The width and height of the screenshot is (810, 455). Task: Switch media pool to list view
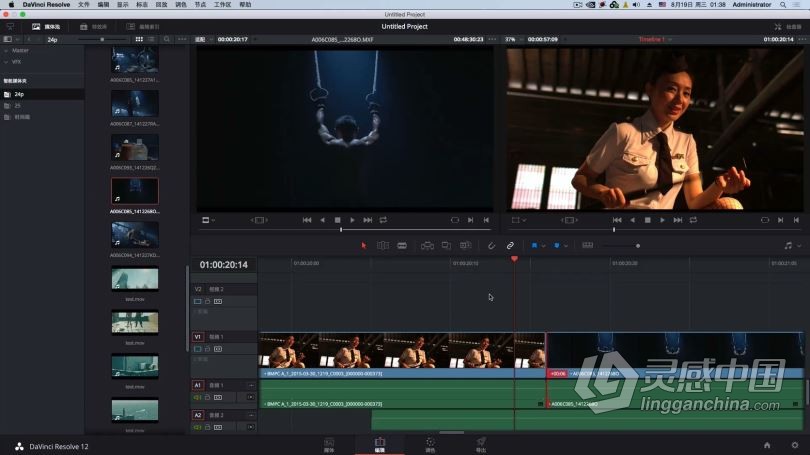coord(151,39)
